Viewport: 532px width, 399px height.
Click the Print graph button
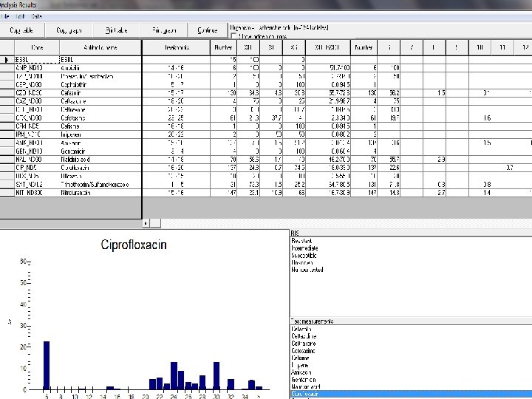[x=164, y=30]
